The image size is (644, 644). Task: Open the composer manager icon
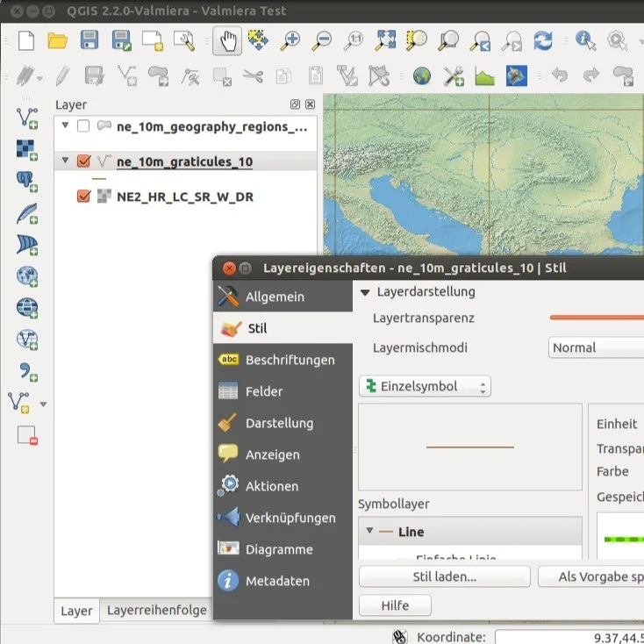(184, 40)
